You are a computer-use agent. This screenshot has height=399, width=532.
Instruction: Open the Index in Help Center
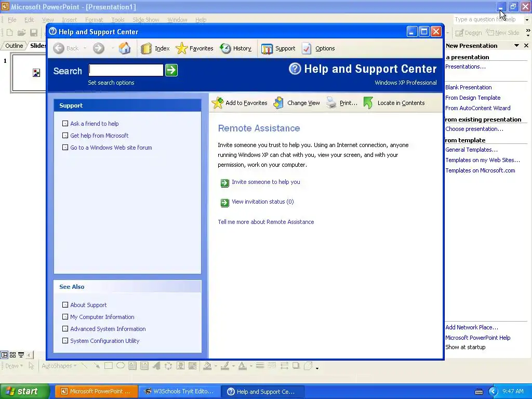pyautogui.click(x=155, y=48)
